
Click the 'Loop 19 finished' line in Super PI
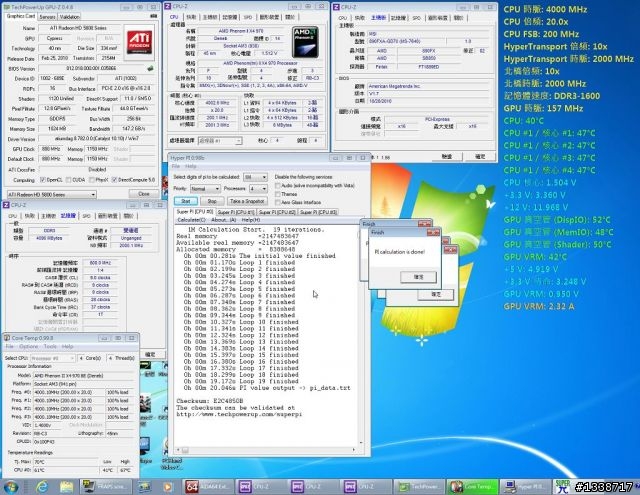[x=241, y=381]
